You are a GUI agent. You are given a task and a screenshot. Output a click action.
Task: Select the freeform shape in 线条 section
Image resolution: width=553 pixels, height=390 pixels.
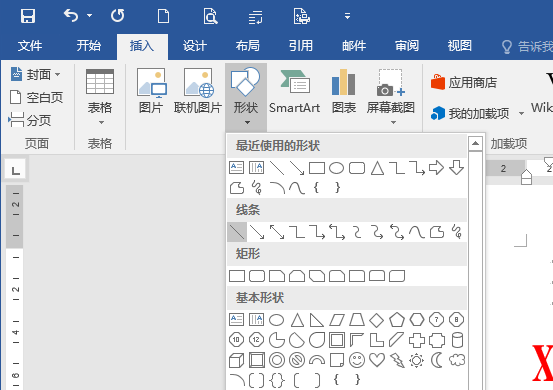click(437, 232)
